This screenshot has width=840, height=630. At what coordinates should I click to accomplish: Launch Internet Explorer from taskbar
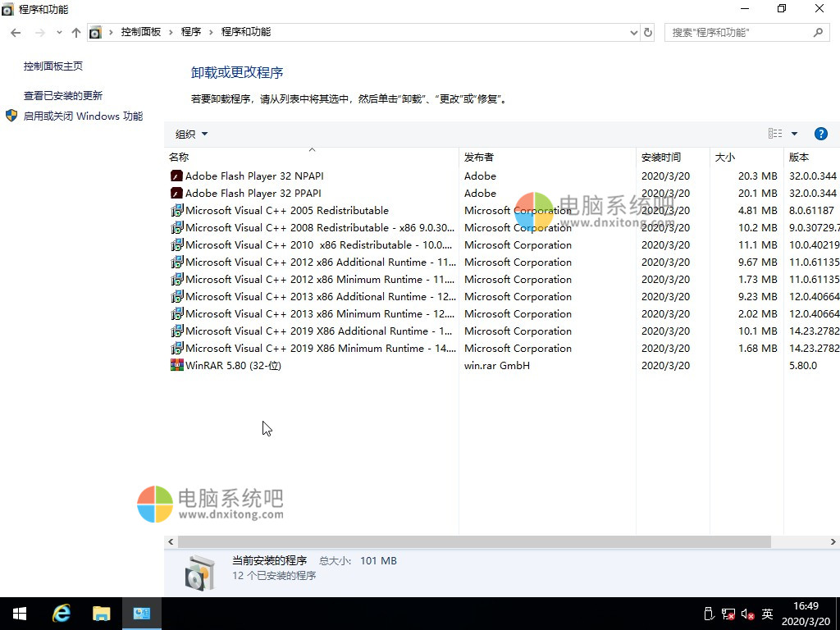(x=61, y=613)
